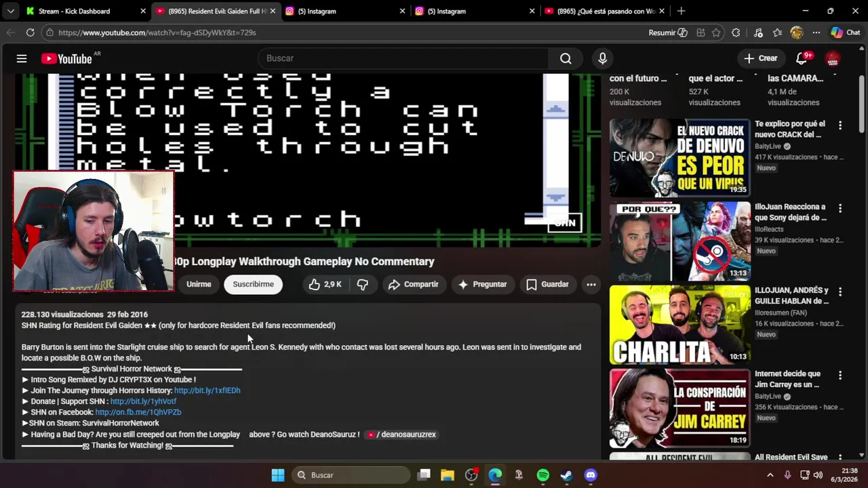Open the deanosauruzrex channel link
Screen dimensions: 868x488
click(402, 434)
